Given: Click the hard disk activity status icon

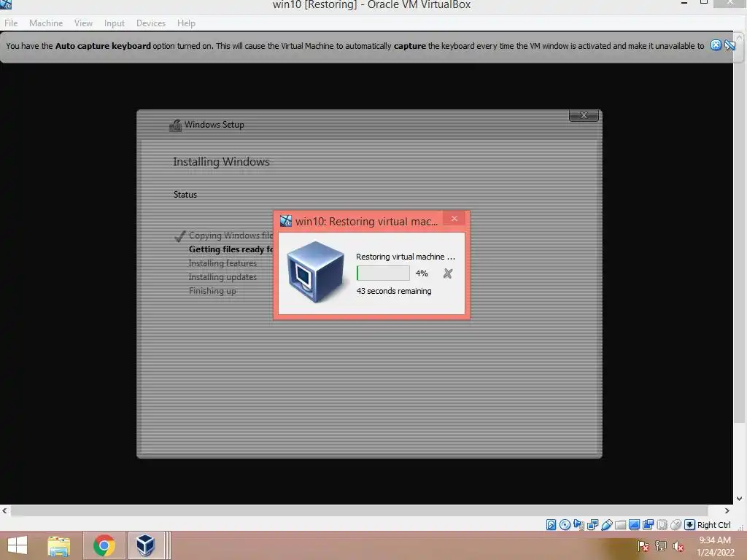Looking at the screenshot, I should (551, 525).
